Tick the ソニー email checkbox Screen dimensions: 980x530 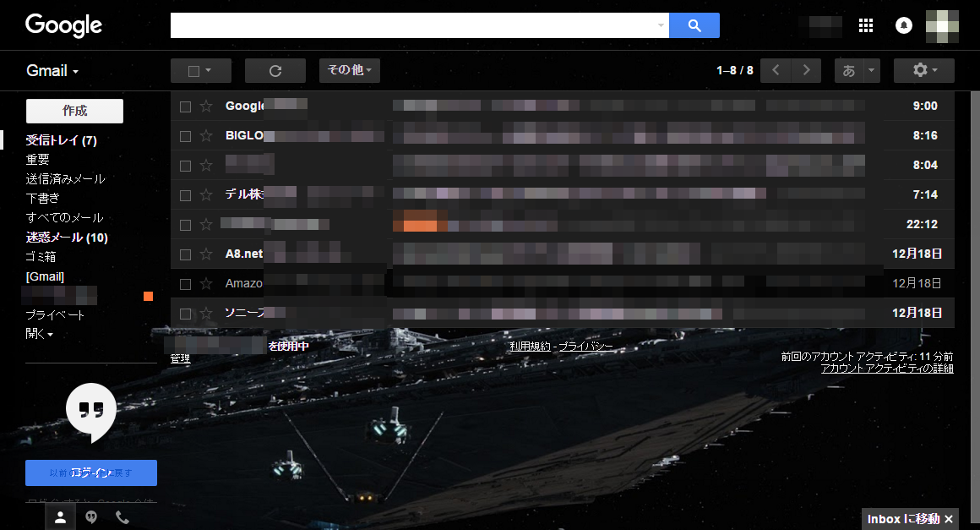pyautogui.click(x=185, y=314)
